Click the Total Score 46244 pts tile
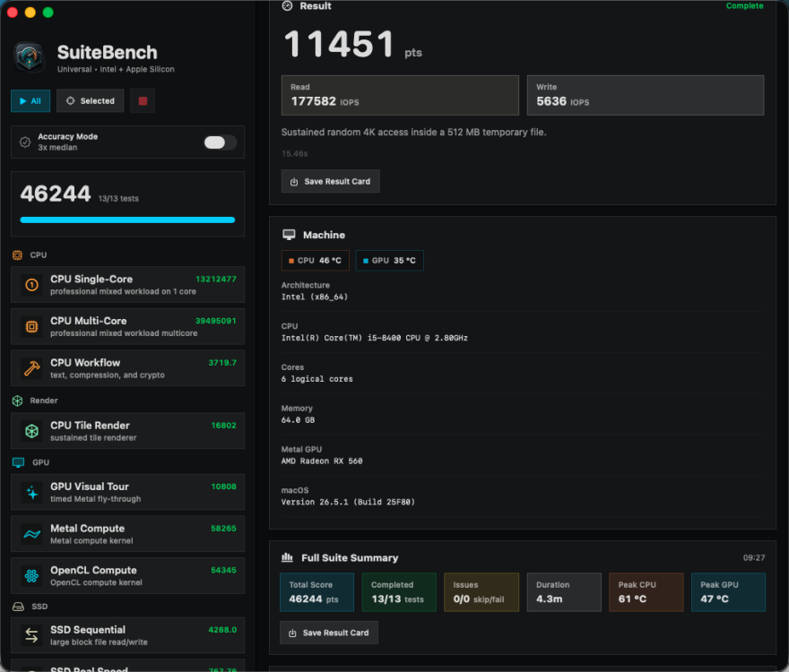The width and height of the screenshot is (789, 672). coord(317,592)
